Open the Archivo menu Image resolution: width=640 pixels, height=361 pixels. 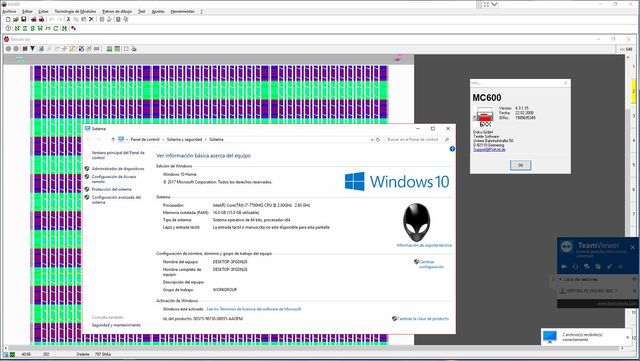(x=9, y=11)
